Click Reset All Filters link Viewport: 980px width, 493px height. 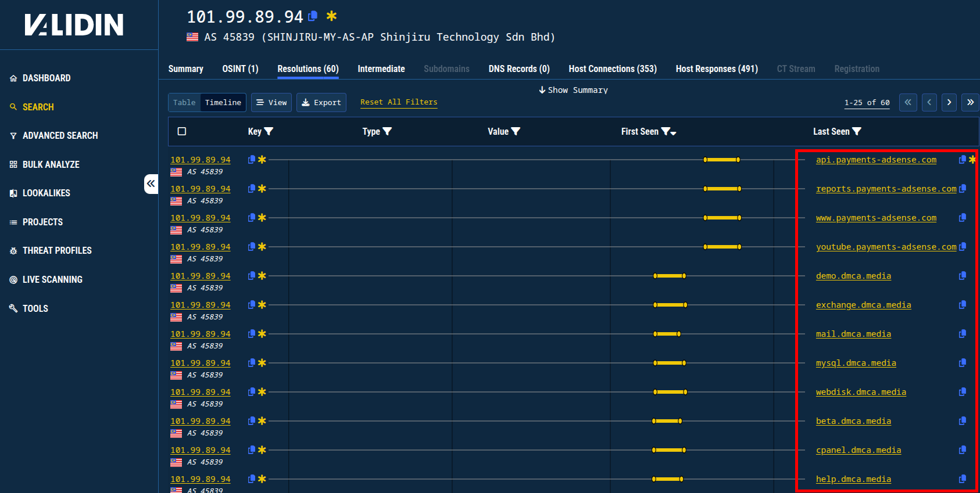(399, 102)
